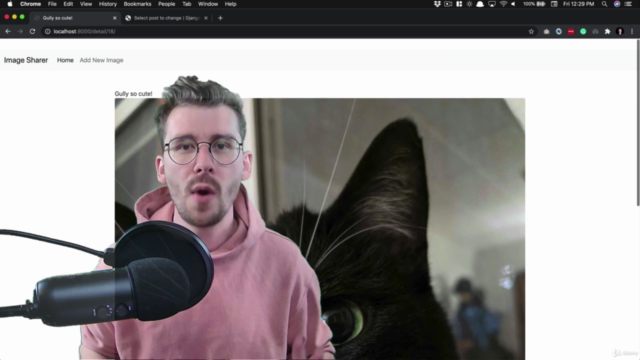Viewport: 640px width, 360px height.
Task: Click the blue circular extension icon
Action: (558, 31)
